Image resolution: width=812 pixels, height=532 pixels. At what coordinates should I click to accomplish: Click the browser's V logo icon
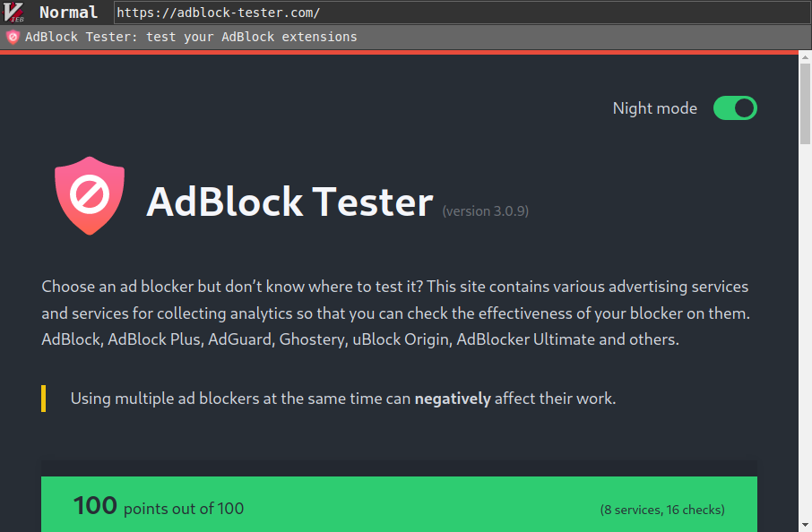click(14, 12)
